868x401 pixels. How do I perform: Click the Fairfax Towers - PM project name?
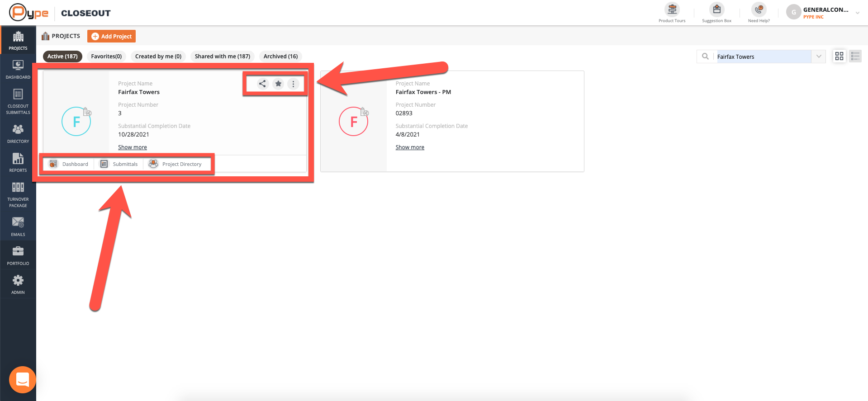[x=423, y=92]
